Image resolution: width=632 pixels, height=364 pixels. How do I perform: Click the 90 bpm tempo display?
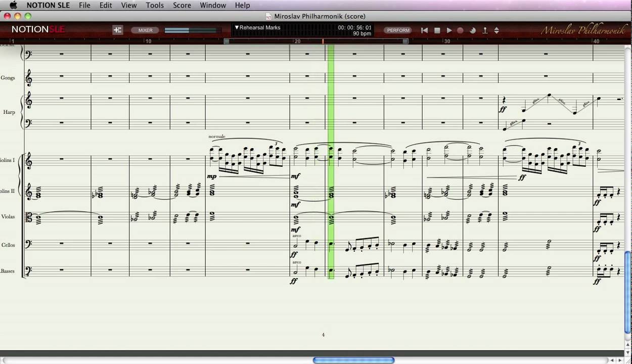click(x=362, y=34)
